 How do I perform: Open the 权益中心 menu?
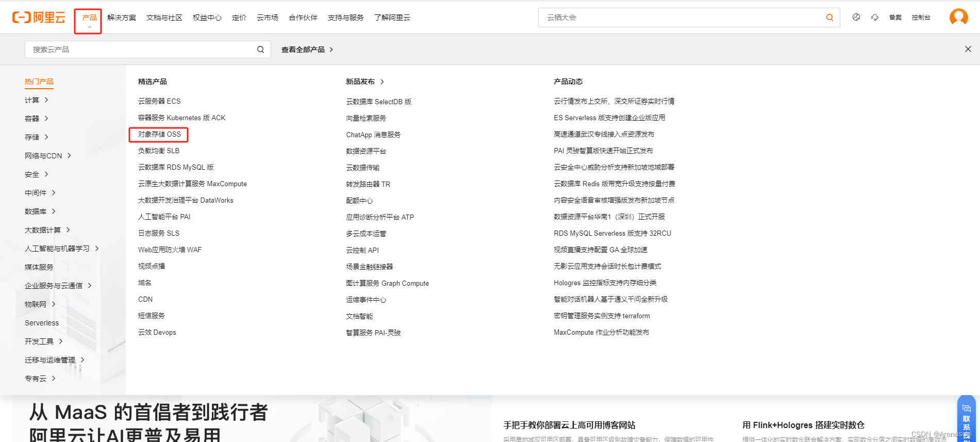tap(207, 18)
